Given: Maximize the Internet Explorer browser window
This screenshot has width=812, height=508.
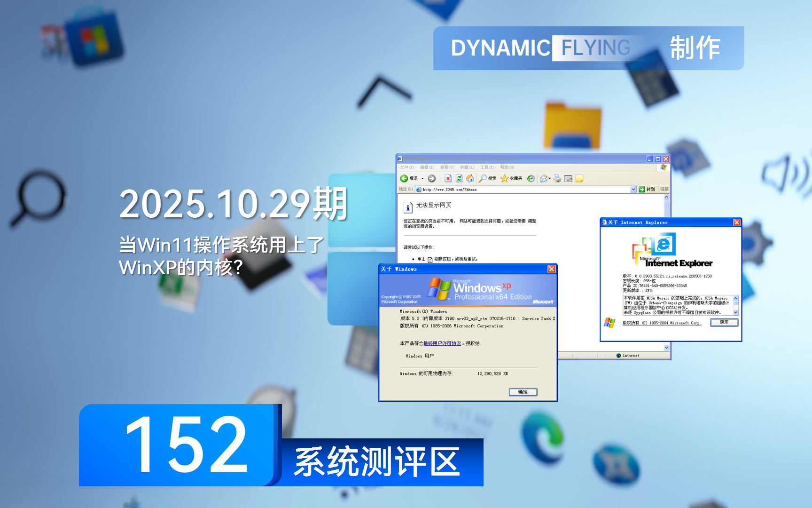Looking at the screenshot, I should pyautogui.click(x=658, y=159).
